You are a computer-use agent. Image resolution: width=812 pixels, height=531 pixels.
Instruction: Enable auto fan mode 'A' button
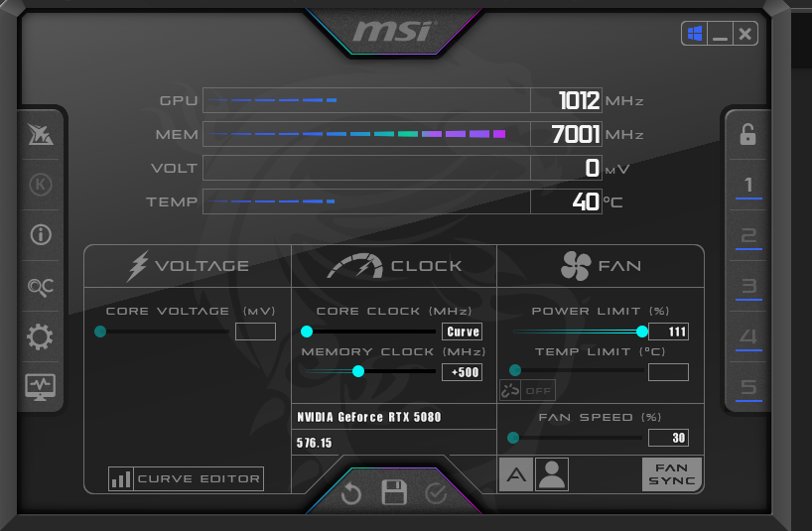[x=516, y=474]
